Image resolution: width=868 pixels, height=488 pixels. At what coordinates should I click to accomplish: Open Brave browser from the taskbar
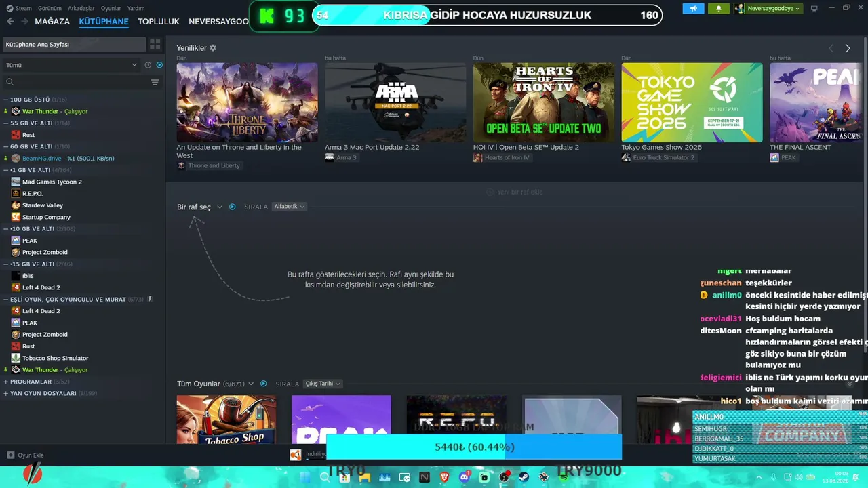pos(444,477)
